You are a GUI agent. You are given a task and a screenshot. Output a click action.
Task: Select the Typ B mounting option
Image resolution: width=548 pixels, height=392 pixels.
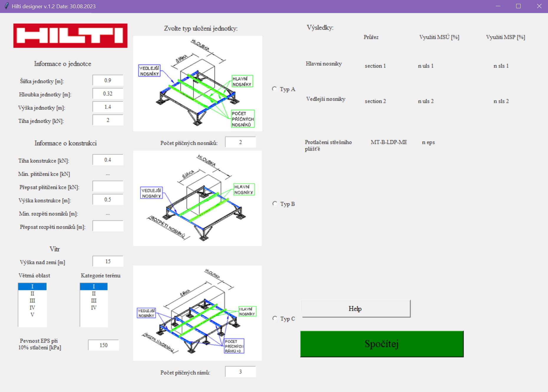coord(275,203)
